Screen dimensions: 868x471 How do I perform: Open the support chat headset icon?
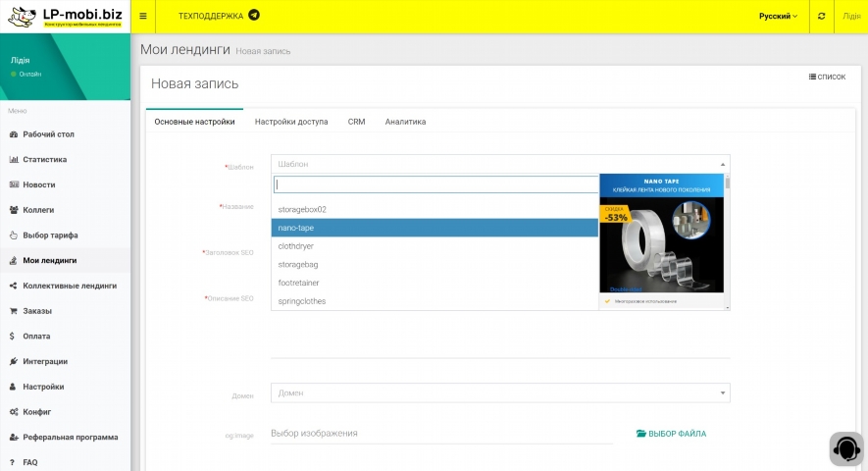pyautogui.click(x=845, y=448)
